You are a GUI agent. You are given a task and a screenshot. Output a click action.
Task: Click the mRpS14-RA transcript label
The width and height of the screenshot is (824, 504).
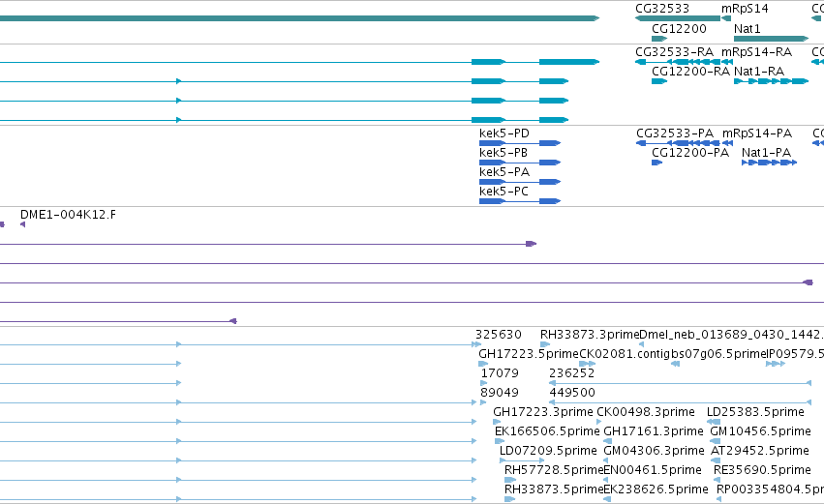click(757, 52)
